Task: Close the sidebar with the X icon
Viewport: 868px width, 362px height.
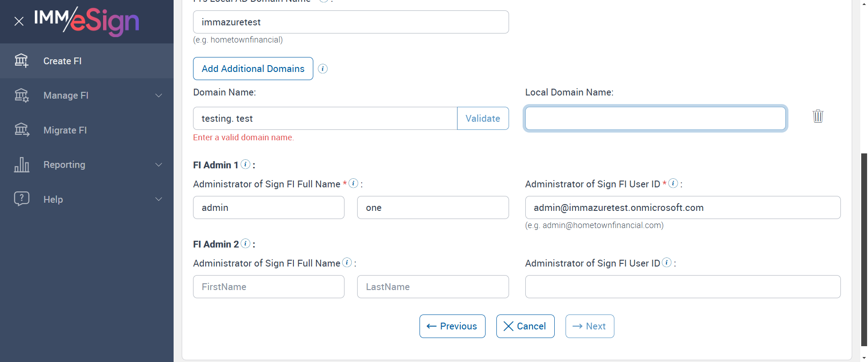Action: 19,21
